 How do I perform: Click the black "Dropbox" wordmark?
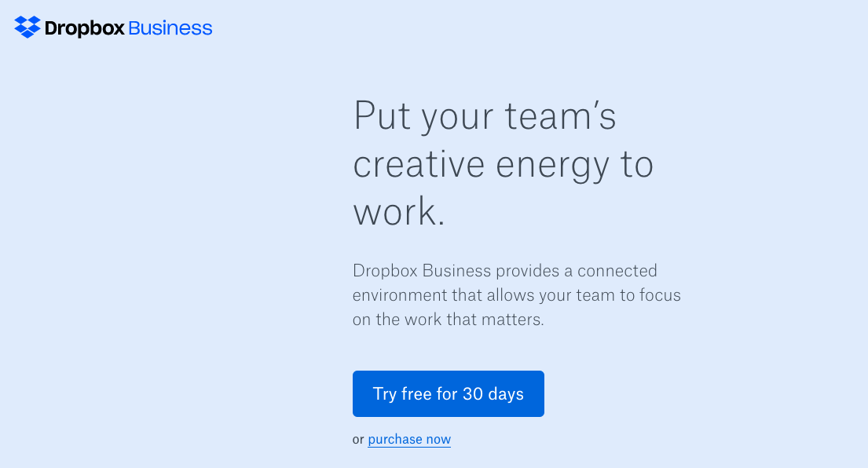[x=85, y=28]
